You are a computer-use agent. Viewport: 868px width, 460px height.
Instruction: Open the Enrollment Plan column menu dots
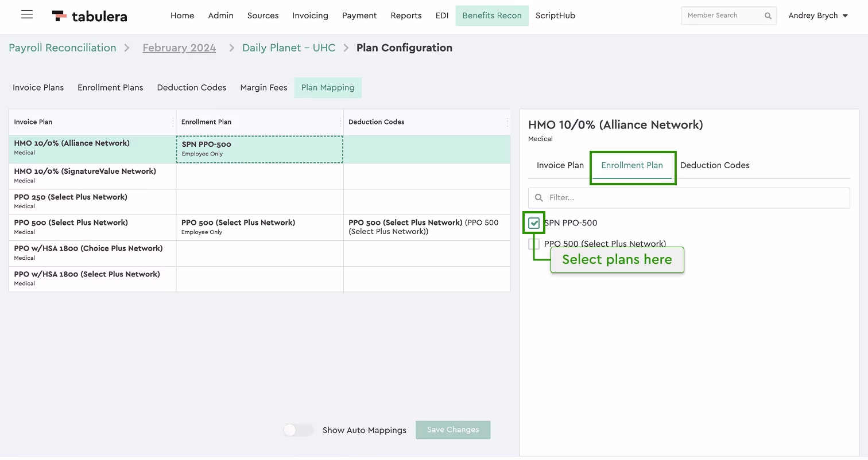tap(340, 122)
